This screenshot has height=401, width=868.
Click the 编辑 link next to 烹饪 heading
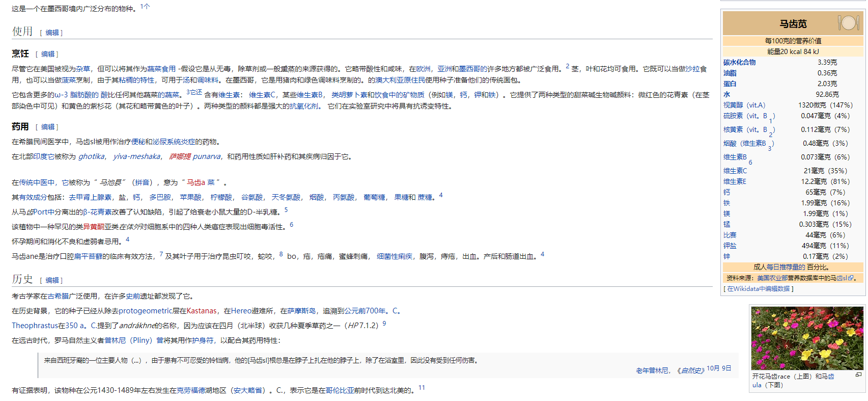[x=47, y=54]
